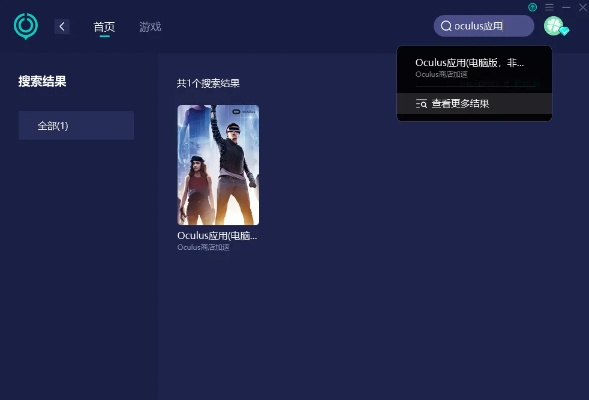Open the user avatar profile
Screen dimensions: 589x400
(554, 26)
